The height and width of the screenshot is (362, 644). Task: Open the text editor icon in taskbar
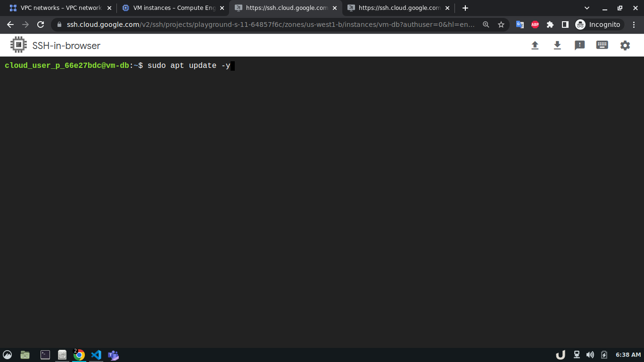coord(62,355)
